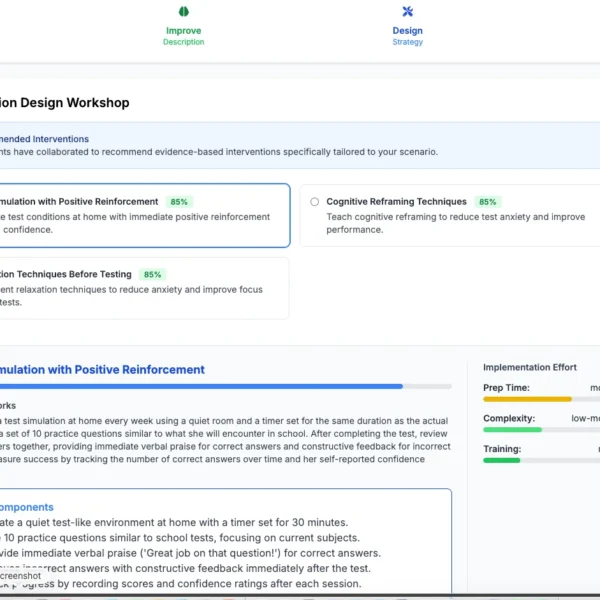
Task: Click the 'recording scores and confidence ratings' line
Action: click(x=181, y=584)
